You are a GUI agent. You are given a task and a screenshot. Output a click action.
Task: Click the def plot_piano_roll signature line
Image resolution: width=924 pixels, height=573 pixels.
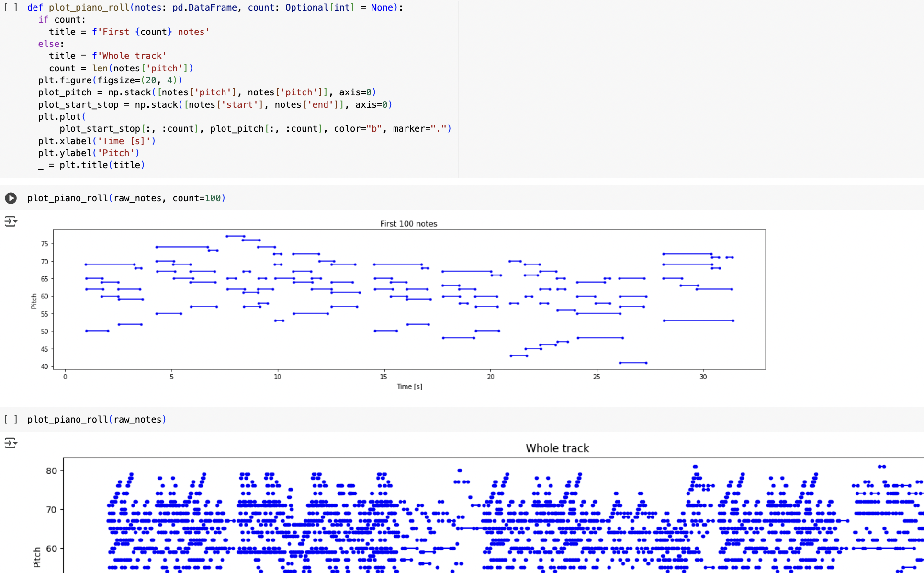214,7
